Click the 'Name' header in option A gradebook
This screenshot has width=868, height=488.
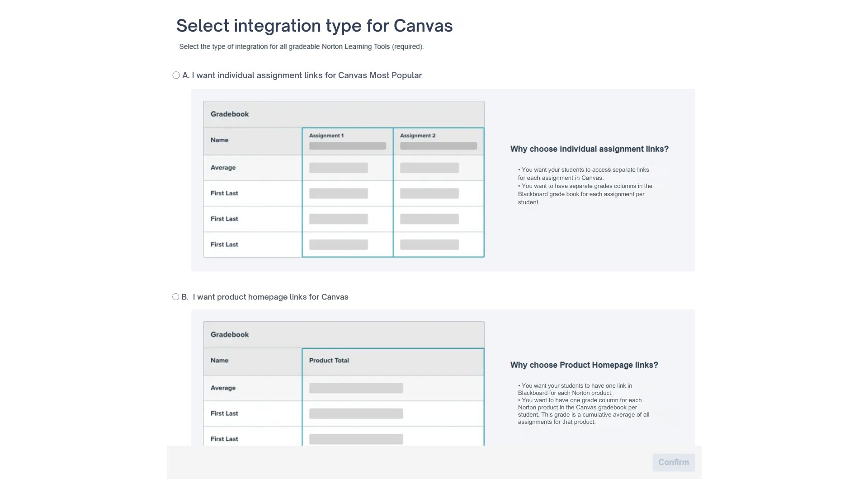[x=219, y=140]
